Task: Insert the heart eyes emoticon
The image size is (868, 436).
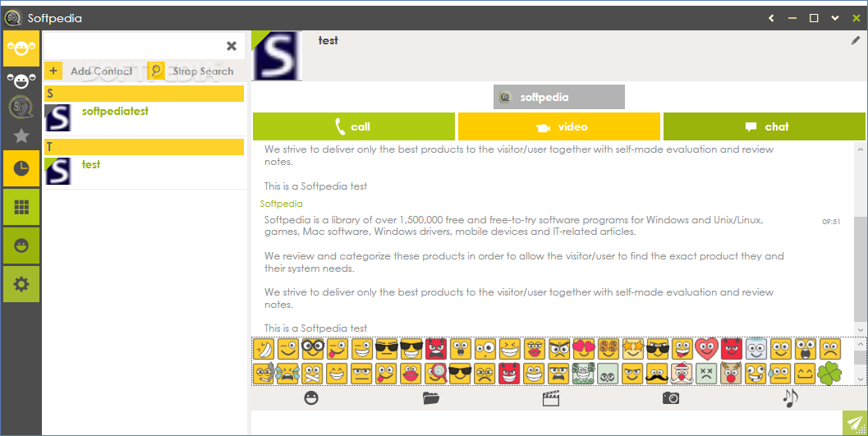Action: (x=584, y=349)
